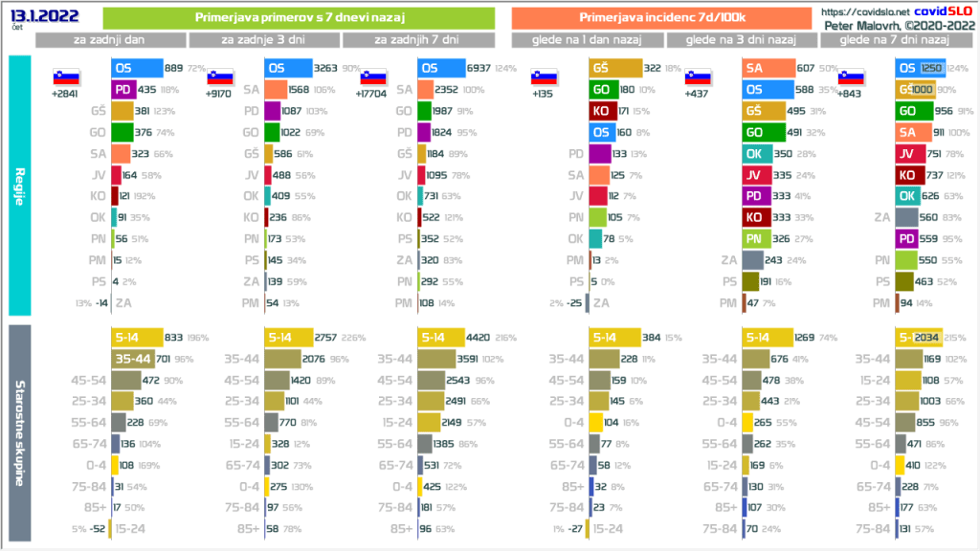Select the "glede na 1 dan nazaj" tab
The image size is (980, 551).
[x=588, y=40]
